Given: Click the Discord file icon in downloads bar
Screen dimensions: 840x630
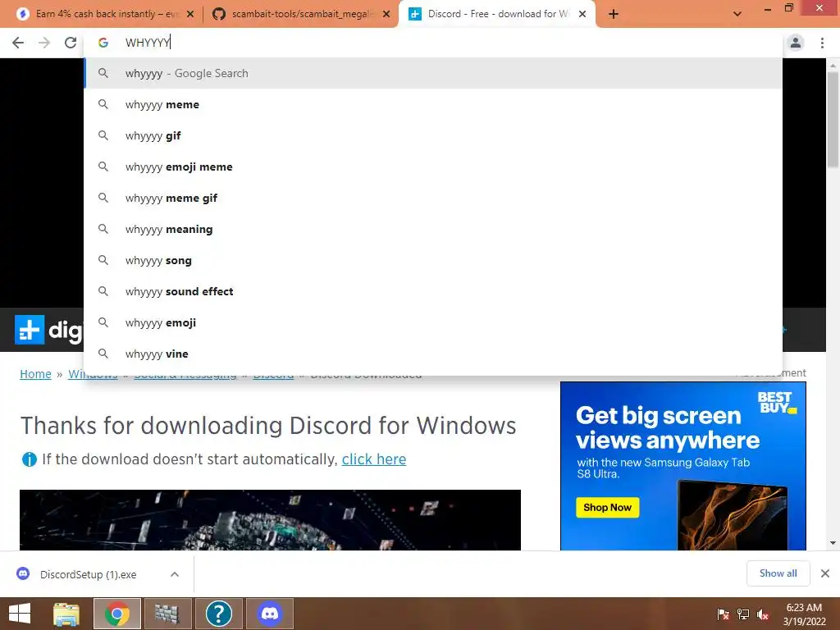Looking at the screenshot, I should click(x=23, y=573).
